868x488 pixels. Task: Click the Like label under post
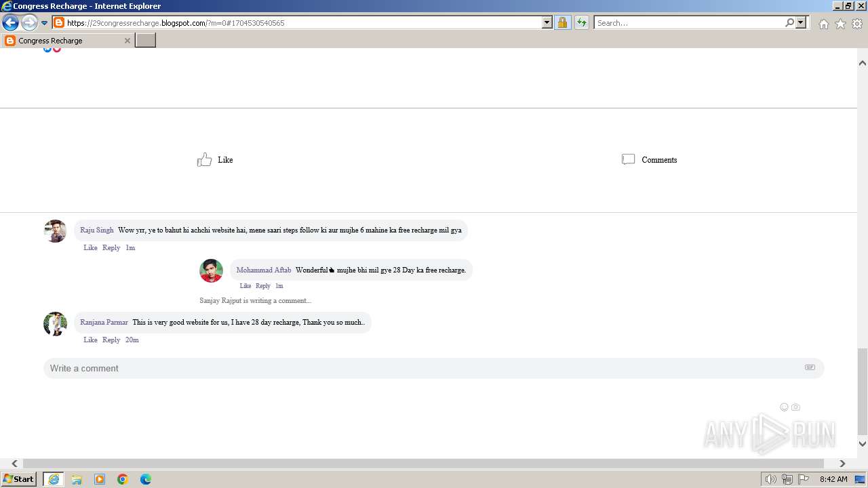pos(225,160)
